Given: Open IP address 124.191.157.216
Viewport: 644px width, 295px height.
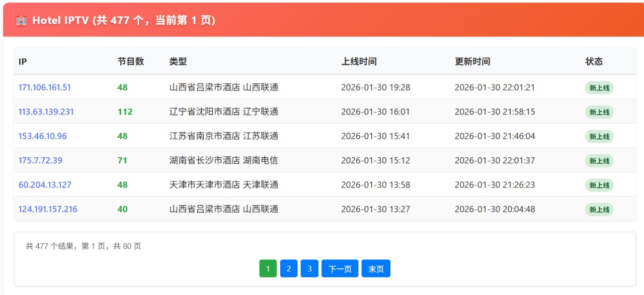Looking at the screenshot, I should (47, 209).
